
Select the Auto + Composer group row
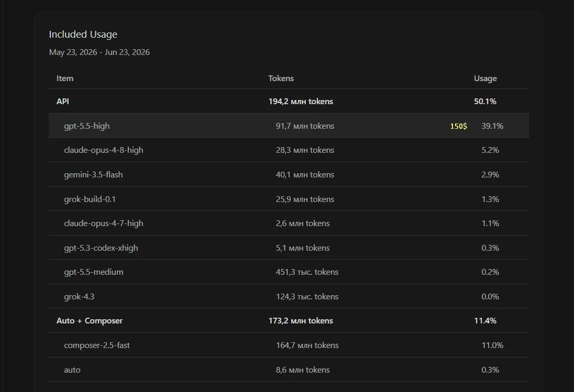pos(289,320)
